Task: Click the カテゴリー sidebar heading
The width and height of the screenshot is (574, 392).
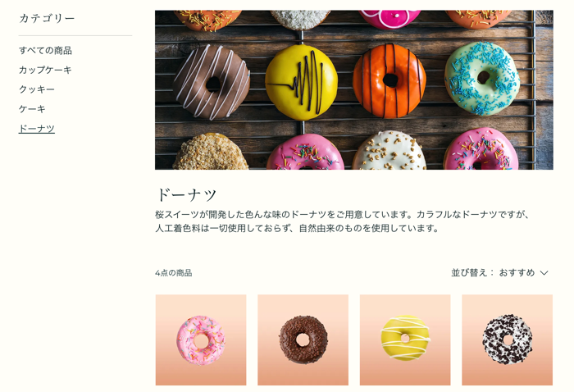Action: (x=47, y=18)
